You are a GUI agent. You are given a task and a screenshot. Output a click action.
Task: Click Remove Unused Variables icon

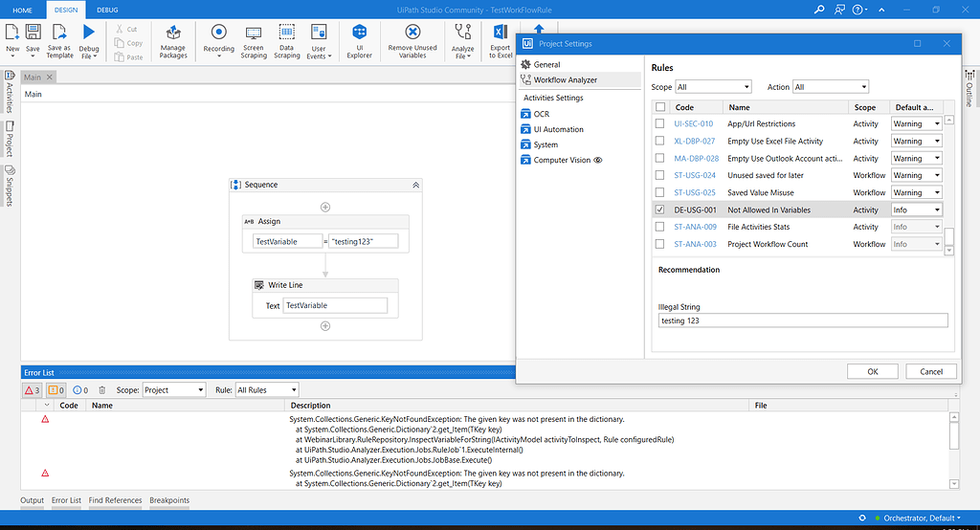[x=412, y=33]
